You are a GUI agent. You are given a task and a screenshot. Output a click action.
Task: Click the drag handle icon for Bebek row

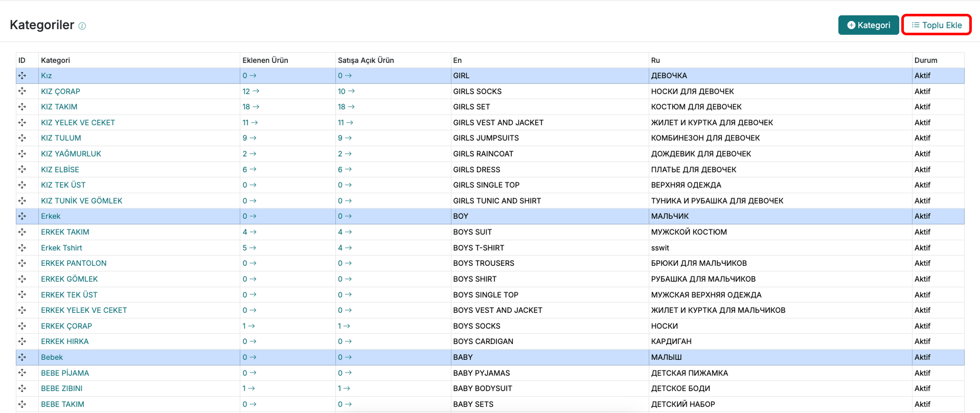tap(22, 357)
